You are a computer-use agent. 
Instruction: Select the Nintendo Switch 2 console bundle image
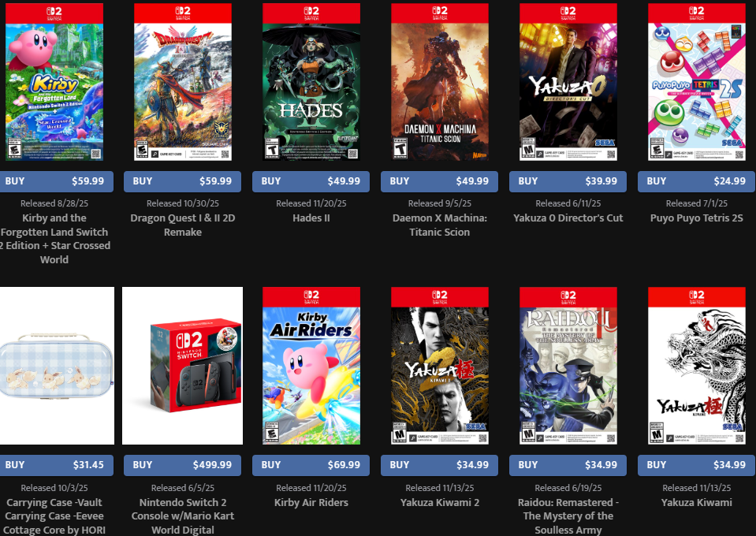pos(182,366)
